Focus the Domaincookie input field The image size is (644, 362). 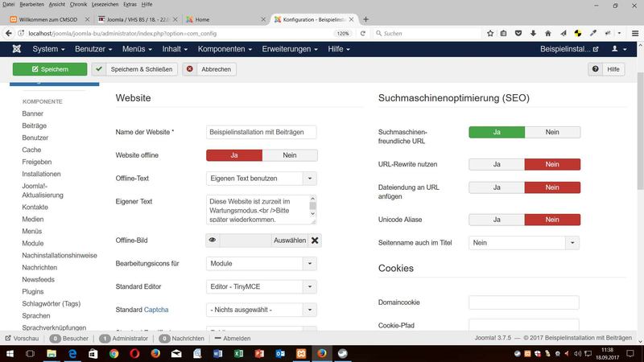tap(524, 302)
